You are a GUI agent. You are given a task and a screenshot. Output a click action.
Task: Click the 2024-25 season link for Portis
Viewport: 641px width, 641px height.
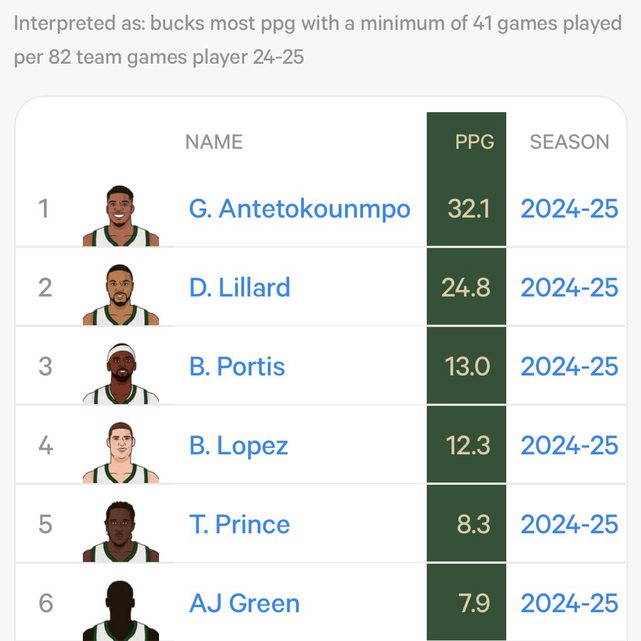click(569, 367)
